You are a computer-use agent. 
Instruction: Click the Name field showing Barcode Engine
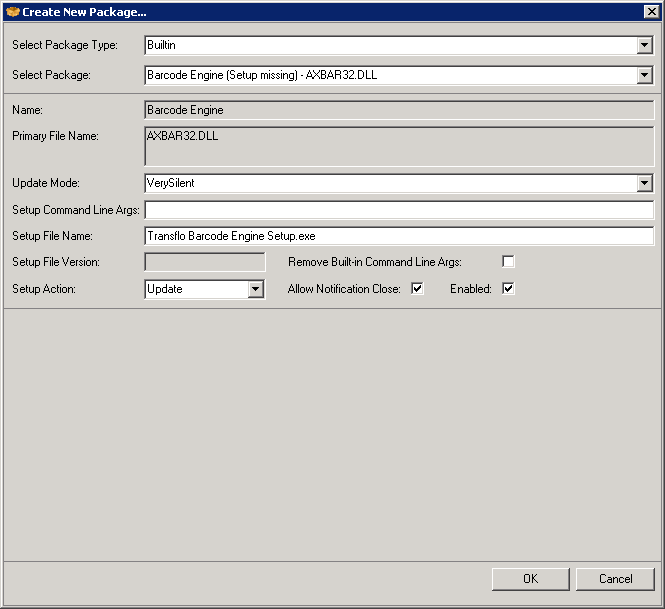(399, 110)
